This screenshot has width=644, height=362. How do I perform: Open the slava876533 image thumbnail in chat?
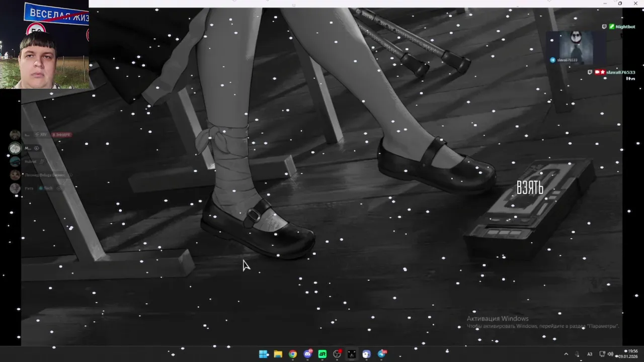(x=576, y=47)
